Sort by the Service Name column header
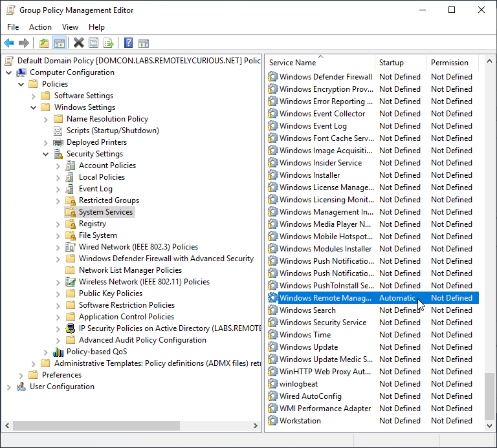The height and width of the screenshot is (448, 497). (320, 63)
